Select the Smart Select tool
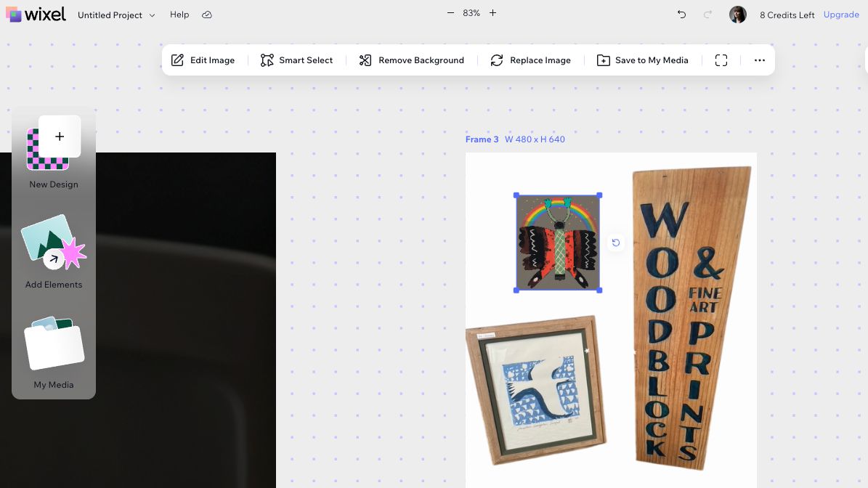Screen dimensions: 868x488 tap(296, 60)
